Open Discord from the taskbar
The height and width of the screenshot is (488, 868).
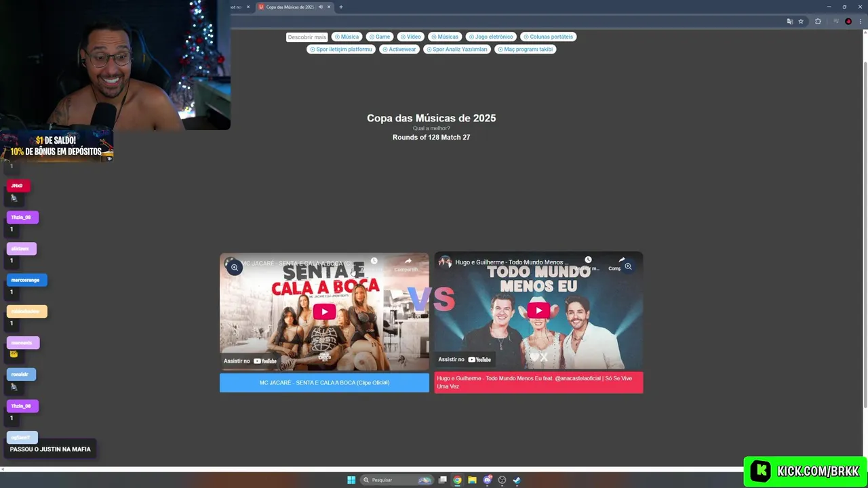point(487,480)
